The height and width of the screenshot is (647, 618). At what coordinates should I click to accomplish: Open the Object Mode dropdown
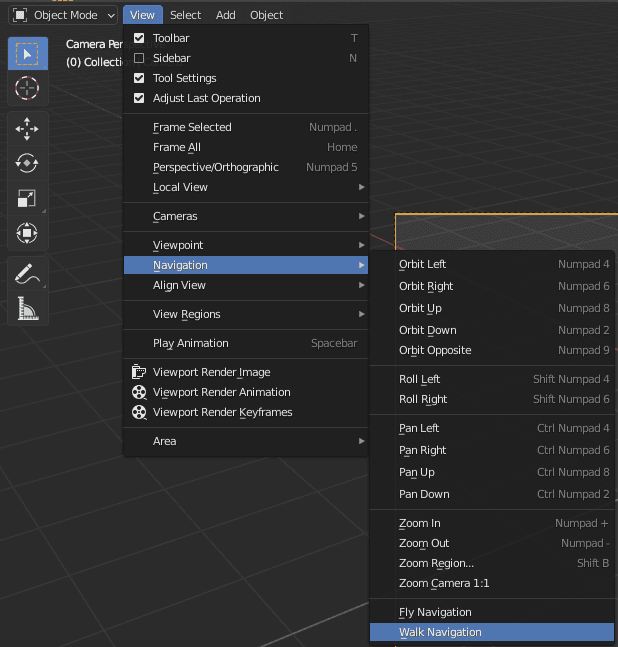click(x=64, y=15)
